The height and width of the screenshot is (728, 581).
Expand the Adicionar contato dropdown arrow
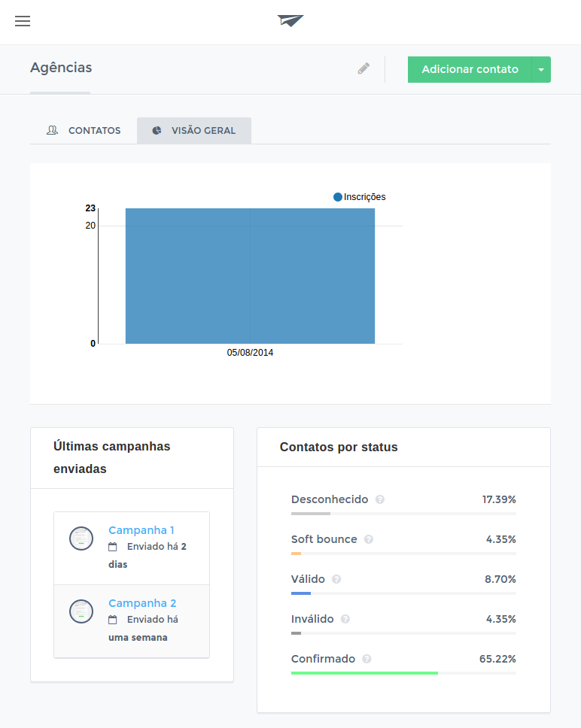[x=541, y=70]
